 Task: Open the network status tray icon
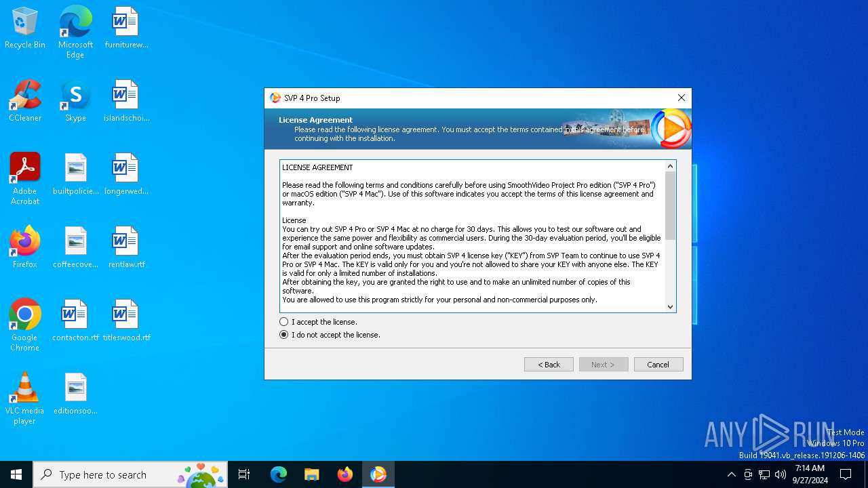[x=764, y=474]
